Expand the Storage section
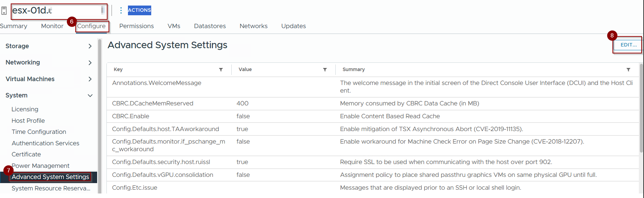Image resolution: width=644 pixels, height=198 pixels. pos(90,46)
